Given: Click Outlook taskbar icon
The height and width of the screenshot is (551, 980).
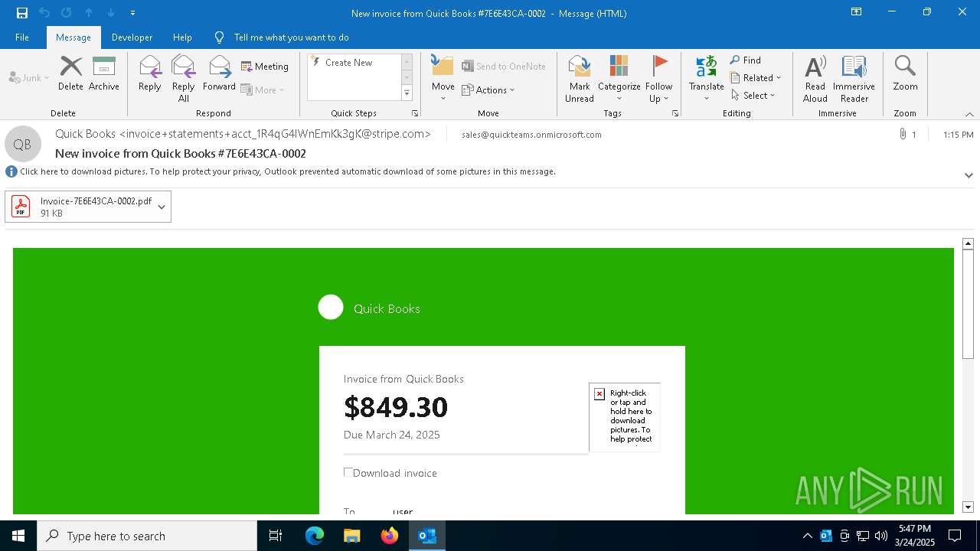Looking at the screenshot, I should [x=427, y=536].
